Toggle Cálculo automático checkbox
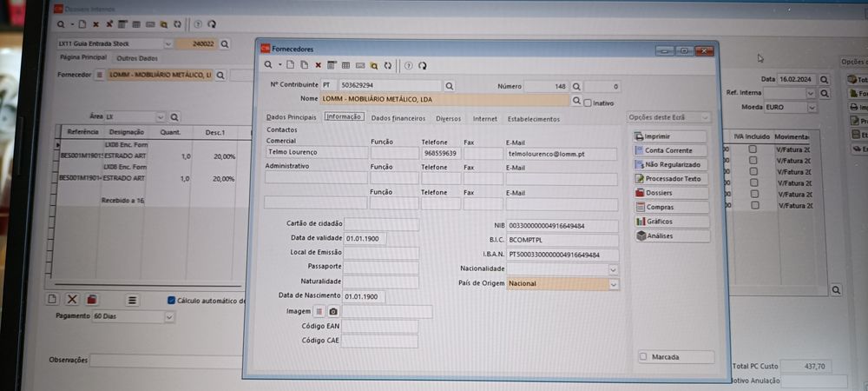Viewport: 868px width, 391px height. point(171,300)
